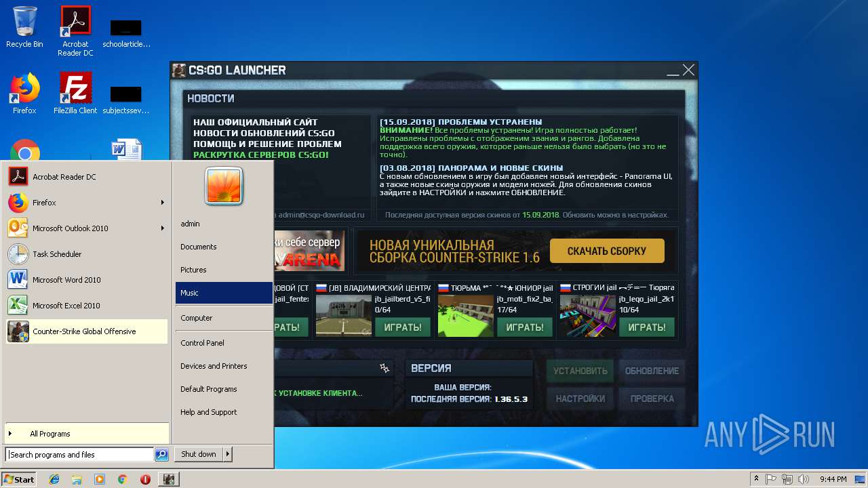
Task: Open Devices and Printers
Action: (224, 366)
